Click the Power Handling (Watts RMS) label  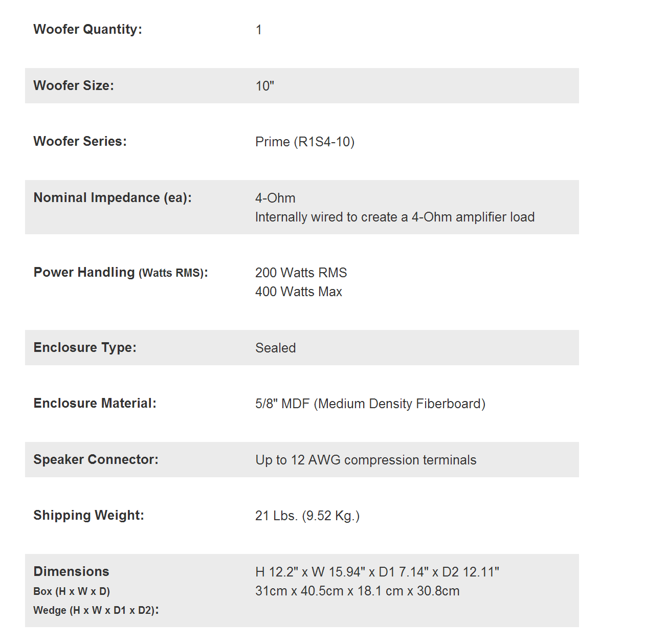point(121,273)
